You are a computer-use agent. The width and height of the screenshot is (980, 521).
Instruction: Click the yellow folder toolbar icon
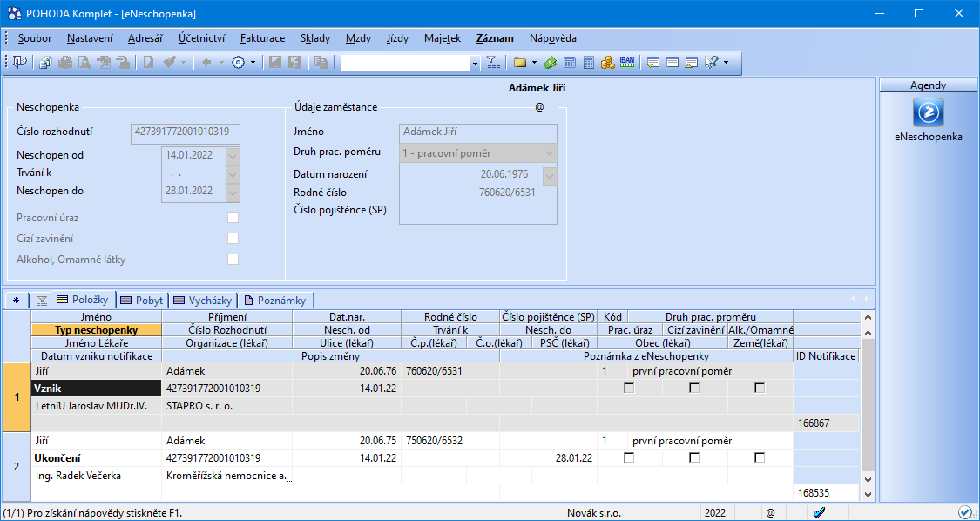(x=519, y=62)
